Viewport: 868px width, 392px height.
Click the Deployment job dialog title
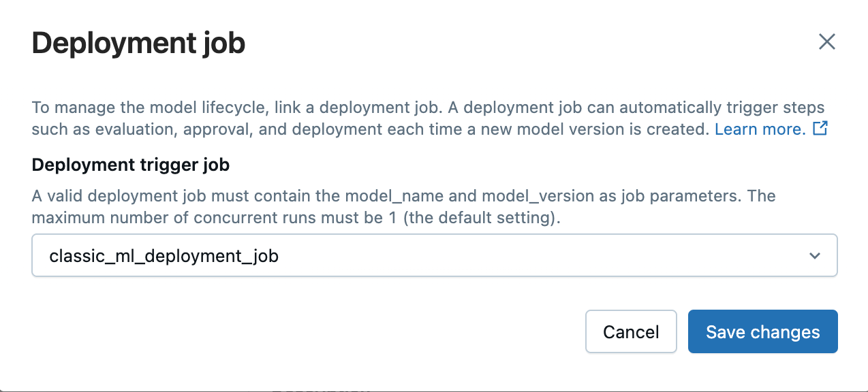point(138,42)
